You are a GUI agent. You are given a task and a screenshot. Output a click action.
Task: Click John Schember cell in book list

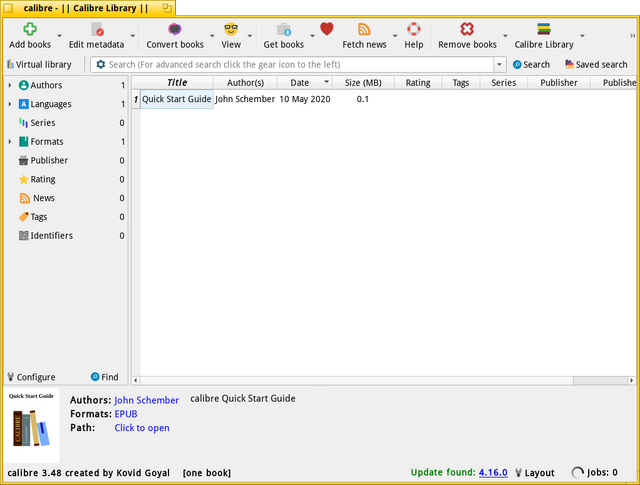[x=245, y=99]
